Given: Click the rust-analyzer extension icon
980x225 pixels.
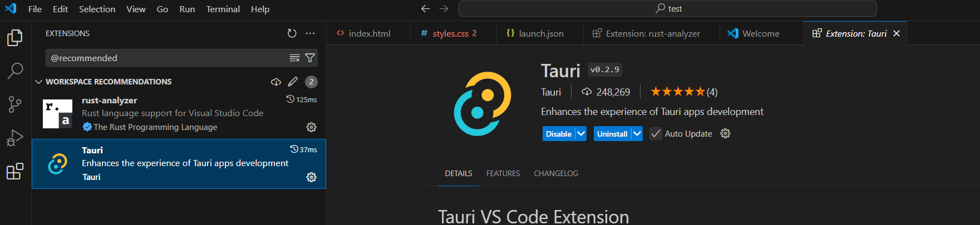Looking at the screenshot, I should click(x=58, y=114).
